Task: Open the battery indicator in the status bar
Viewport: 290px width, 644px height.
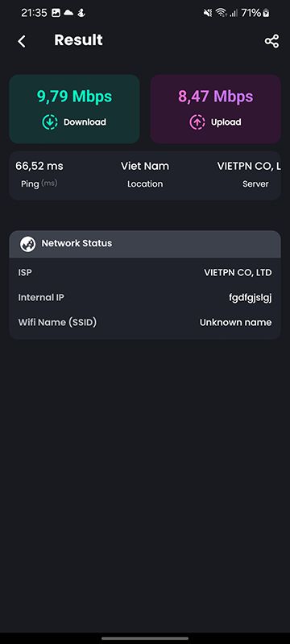Action: (x=266, y=13)
